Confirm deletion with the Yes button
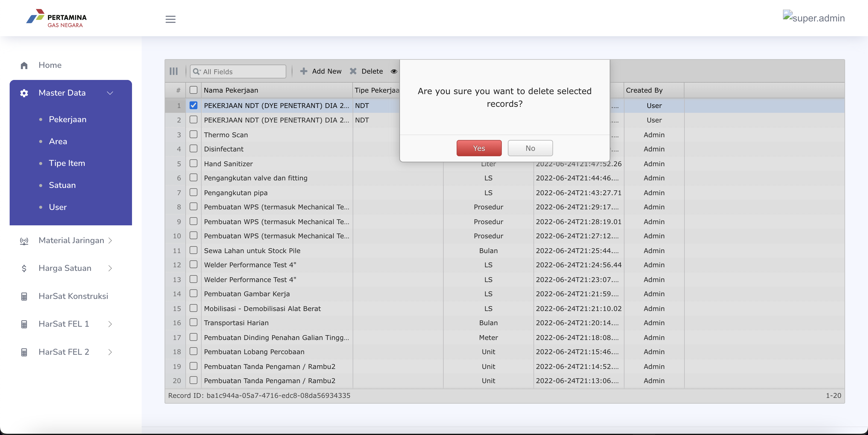Screen dimensions: 868x435 (x=479, y=148)
